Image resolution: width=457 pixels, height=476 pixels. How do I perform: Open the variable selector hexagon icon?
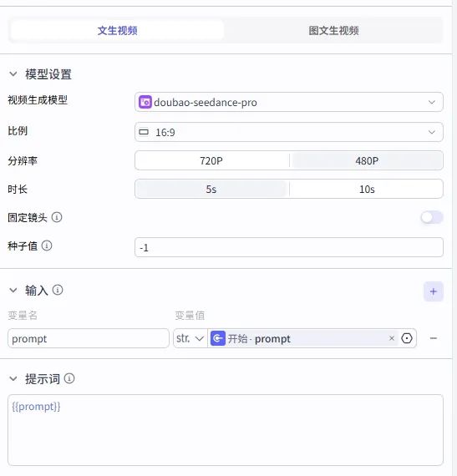click(x=407, y=338)
